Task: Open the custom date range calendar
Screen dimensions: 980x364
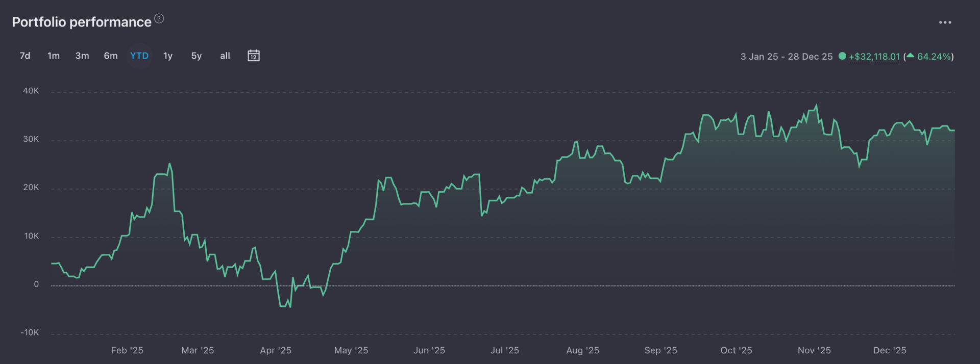Action: point(254,56)
